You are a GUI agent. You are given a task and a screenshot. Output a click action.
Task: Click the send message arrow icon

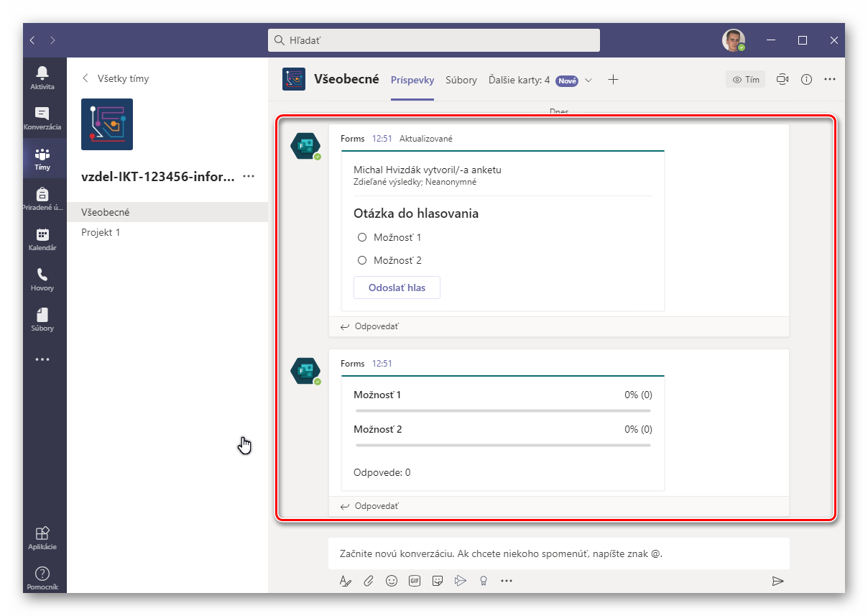click(x=777, y=581)
